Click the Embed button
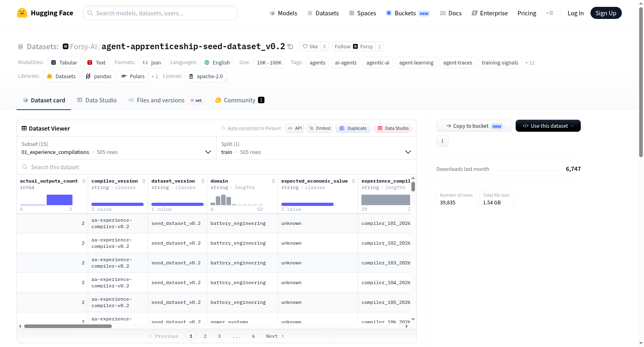644x347 pixels. click(320, 128)
